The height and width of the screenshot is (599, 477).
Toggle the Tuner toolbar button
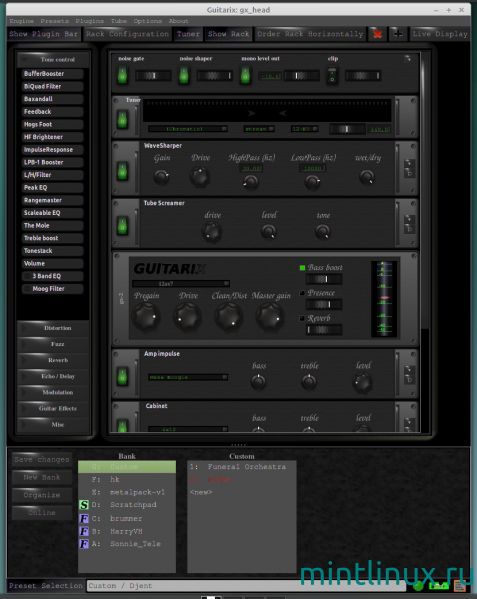[188, 34]
